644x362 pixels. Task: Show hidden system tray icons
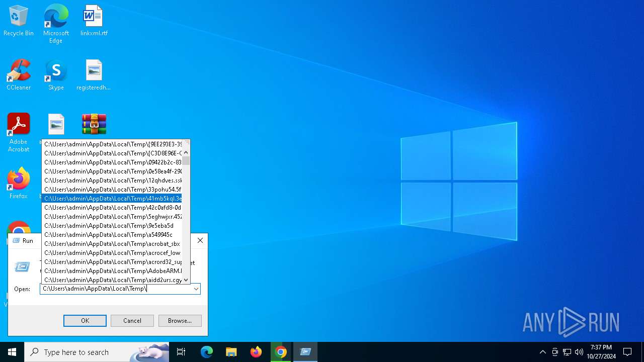coord(542,352)
